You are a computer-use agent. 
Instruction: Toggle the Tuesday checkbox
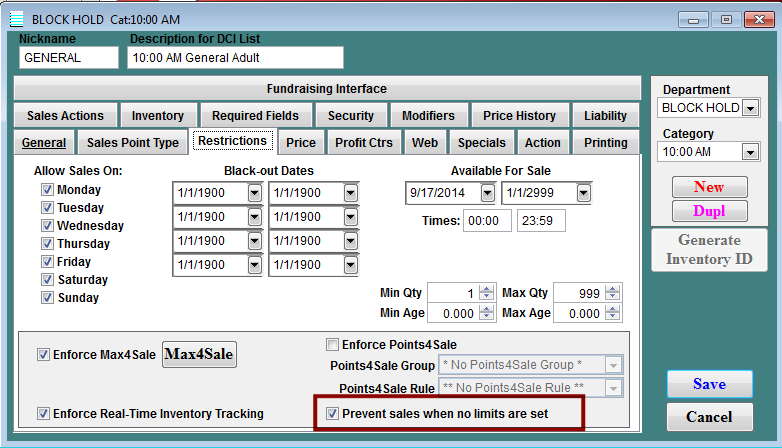pyautogui.click(x=47, y=208)
